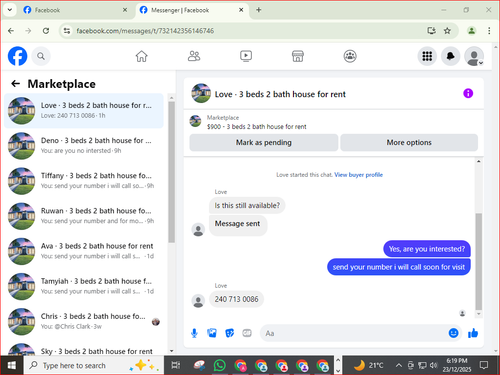
Task: Click 'send your number i will call soon' bubble
Action: pyautogui.click(x=399, y=267)
